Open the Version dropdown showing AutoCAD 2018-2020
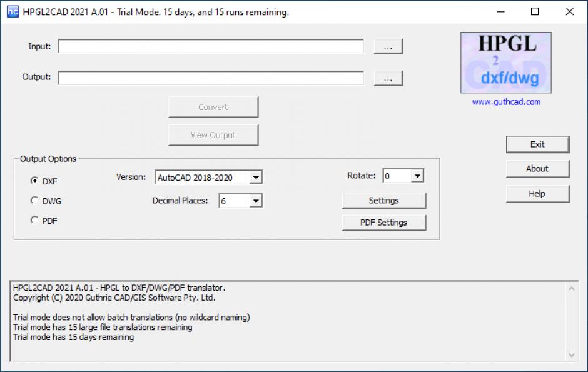Viewport: 588px width, 372px height. (209, 177)
